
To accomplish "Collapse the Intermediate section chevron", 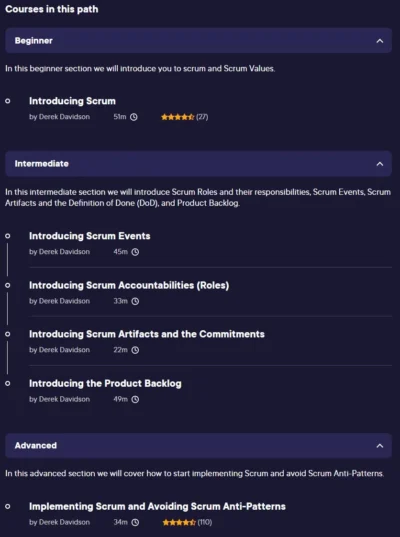I will (x=380, y=164).
